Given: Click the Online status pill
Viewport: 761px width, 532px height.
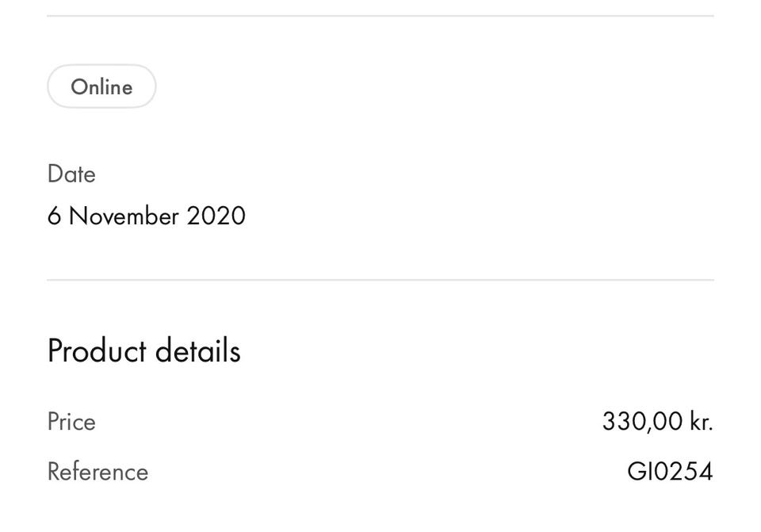Looking at the screenshot, I should click(x=101, y=86).
